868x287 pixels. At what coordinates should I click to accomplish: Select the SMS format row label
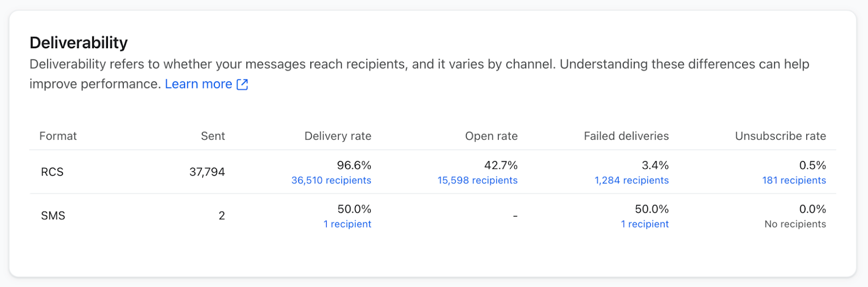pyautogui.click(x=53, y=216)
